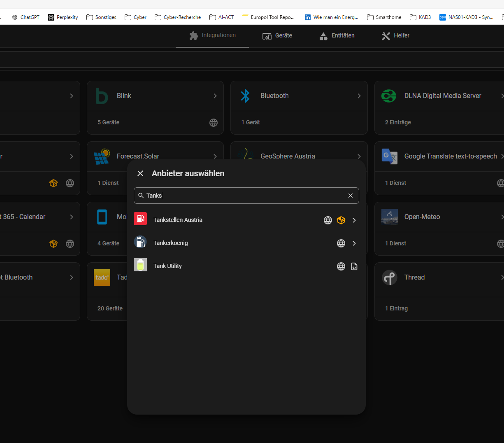
Task: Close the Anbieter auswählen dialog
Action: pos(140,173)
